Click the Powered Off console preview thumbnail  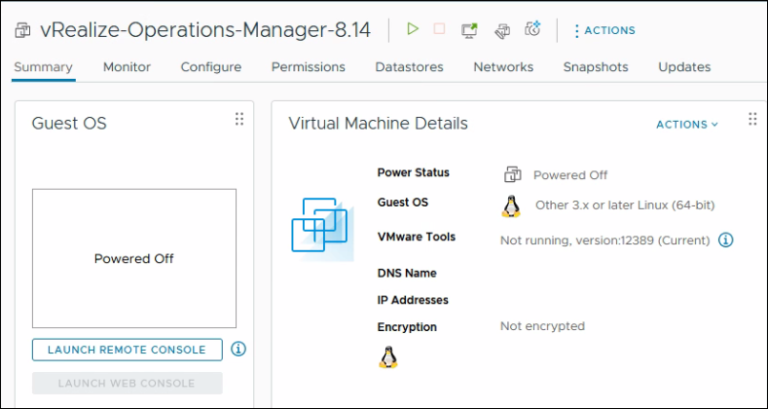[x=134, y=258]
